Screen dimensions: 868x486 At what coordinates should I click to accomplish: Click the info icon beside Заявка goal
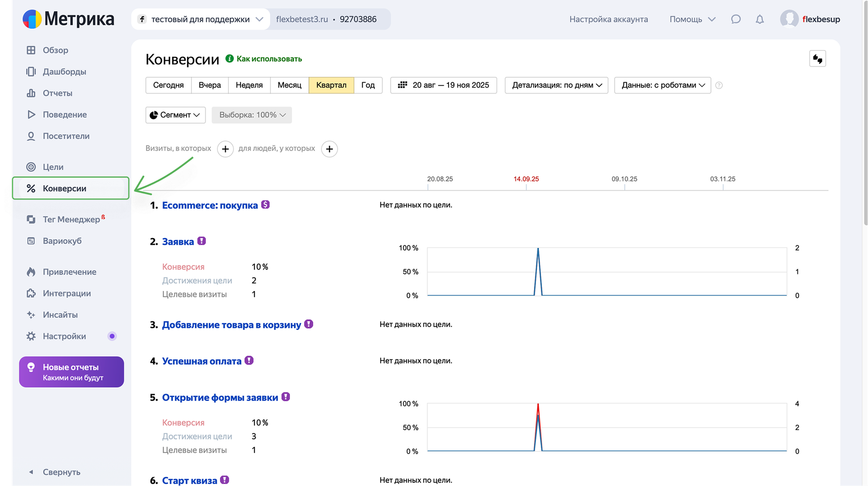click(x=202, y=241)
